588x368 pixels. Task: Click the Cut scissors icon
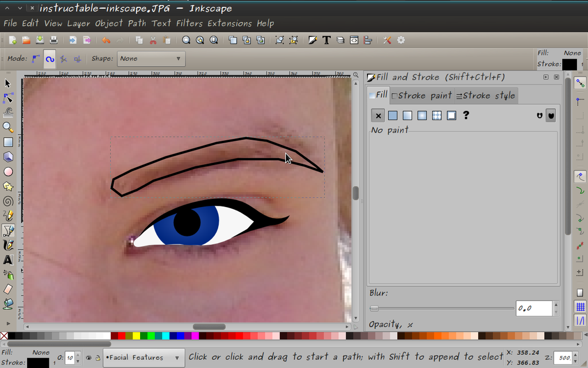(153, 40)
